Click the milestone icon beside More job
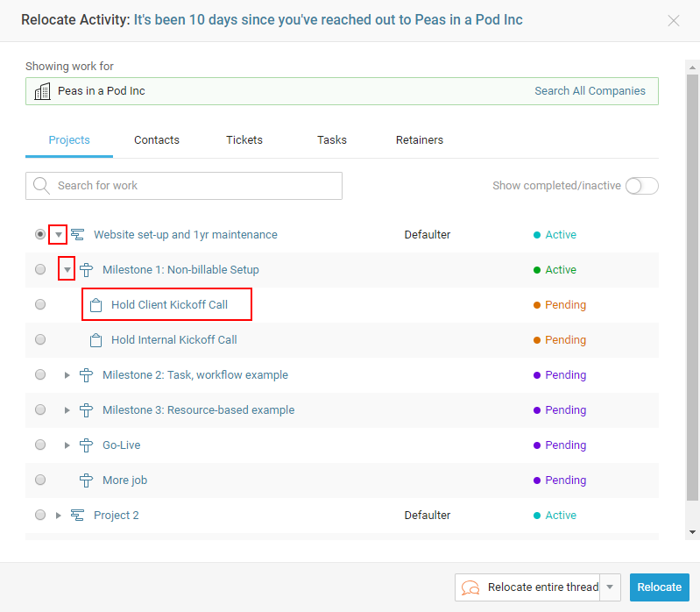The image size is (700, 612). 86,480
